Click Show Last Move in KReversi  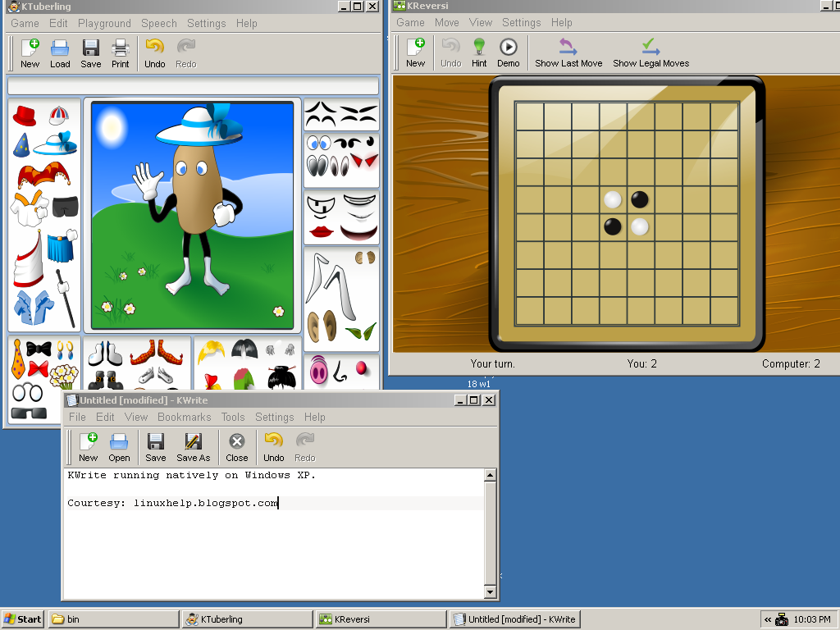568,53
